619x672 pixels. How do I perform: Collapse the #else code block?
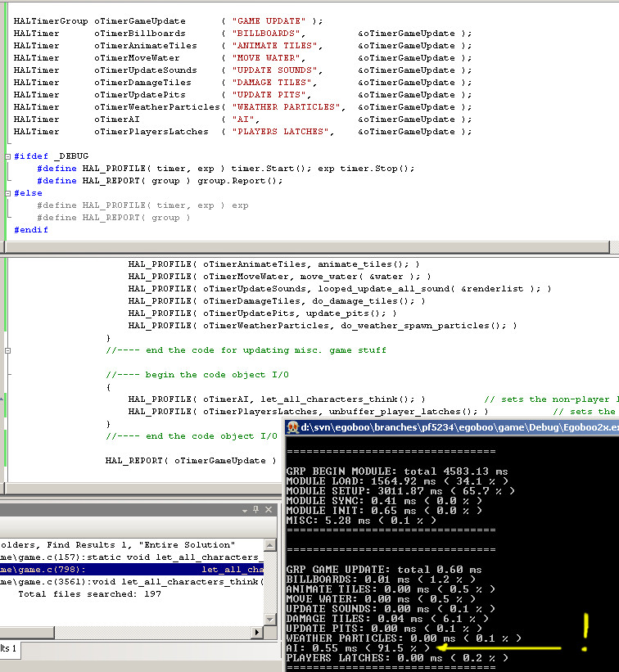point(7,193)
